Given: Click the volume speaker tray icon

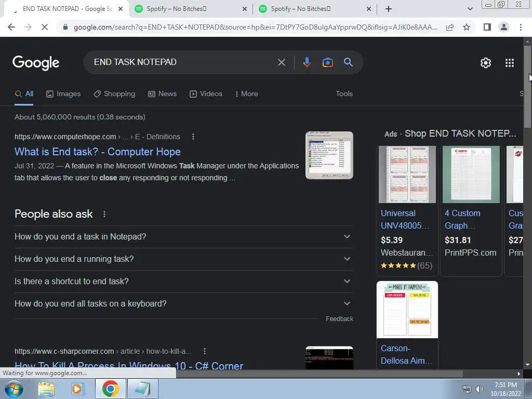Looking at the screenshot, I should pos(479,389).
